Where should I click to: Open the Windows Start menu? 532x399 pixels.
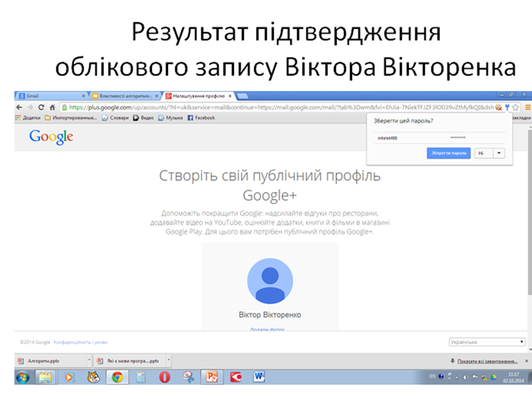(x=23, y=377)
